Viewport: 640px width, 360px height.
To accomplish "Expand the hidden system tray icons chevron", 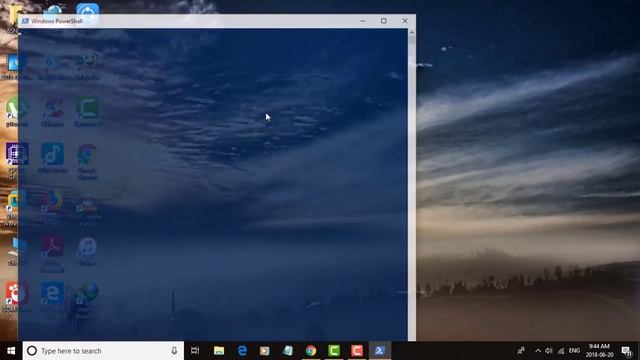I will (538, 351).
